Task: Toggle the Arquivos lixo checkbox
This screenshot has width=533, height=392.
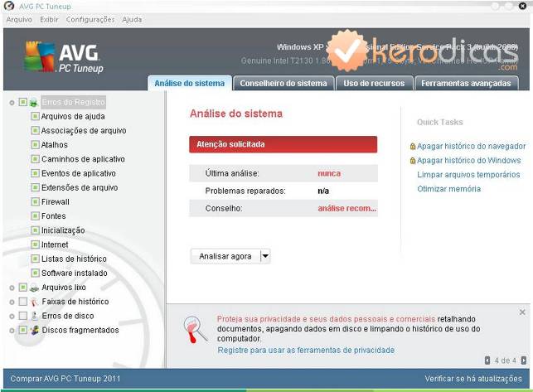Action: click(22, 288)
